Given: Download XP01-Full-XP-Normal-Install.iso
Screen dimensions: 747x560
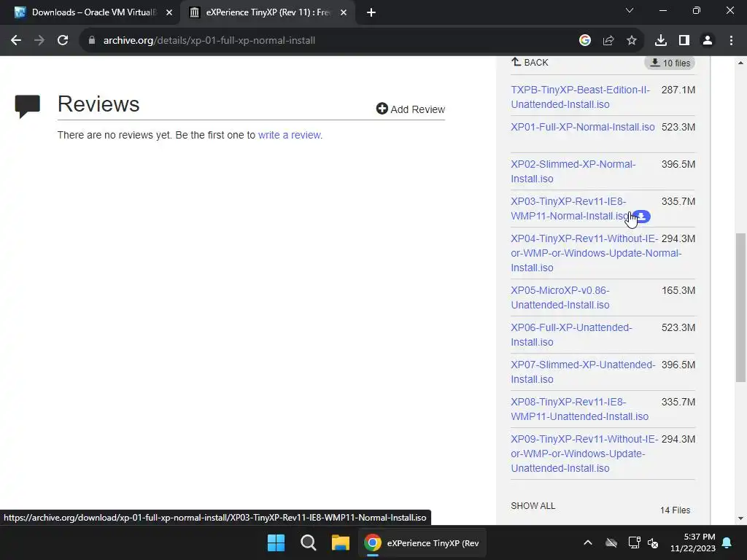Looking at the screenshot, I should click(583, 127).
